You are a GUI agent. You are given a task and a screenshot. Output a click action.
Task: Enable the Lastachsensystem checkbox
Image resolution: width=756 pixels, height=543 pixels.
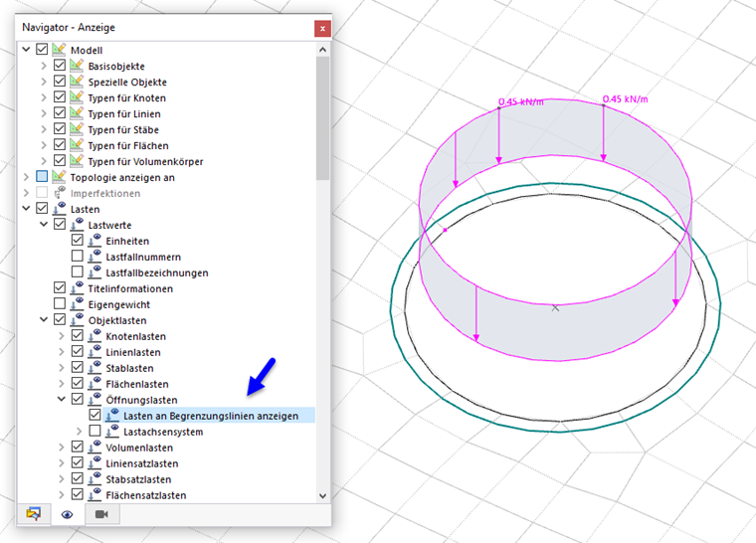94,431
